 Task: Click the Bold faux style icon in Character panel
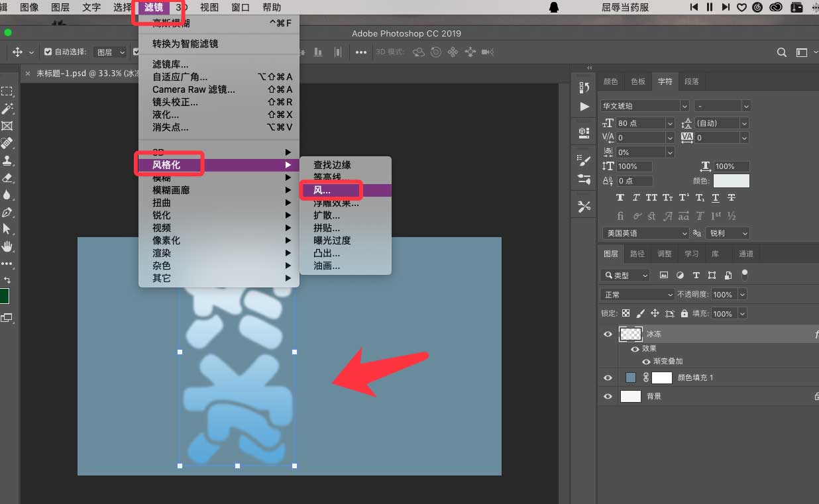coord(620,197)
